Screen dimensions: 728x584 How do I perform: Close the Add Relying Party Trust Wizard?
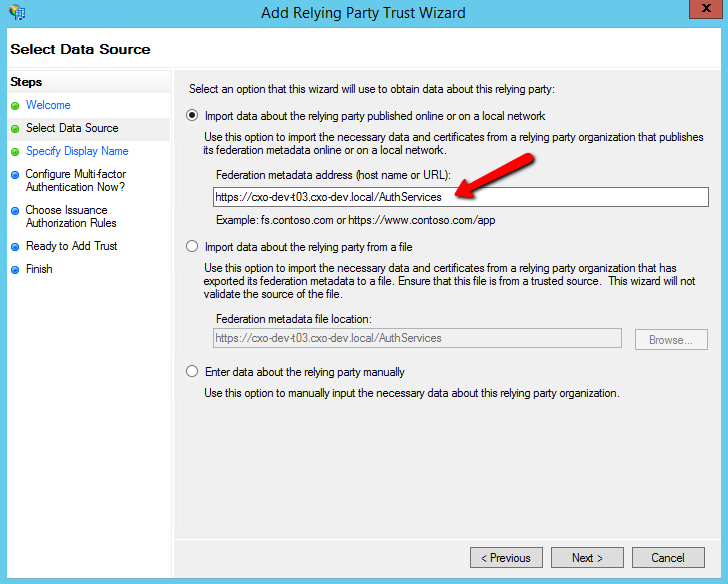tap(706, 8)
